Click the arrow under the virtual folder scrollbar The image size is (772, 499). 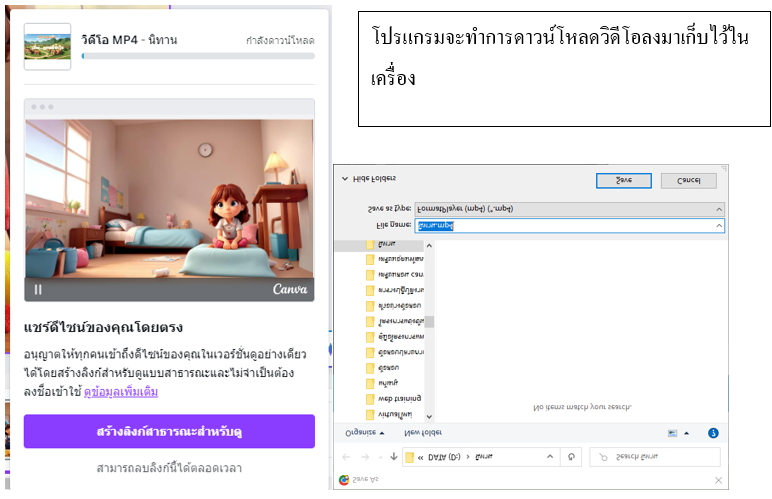click(429, 416)
